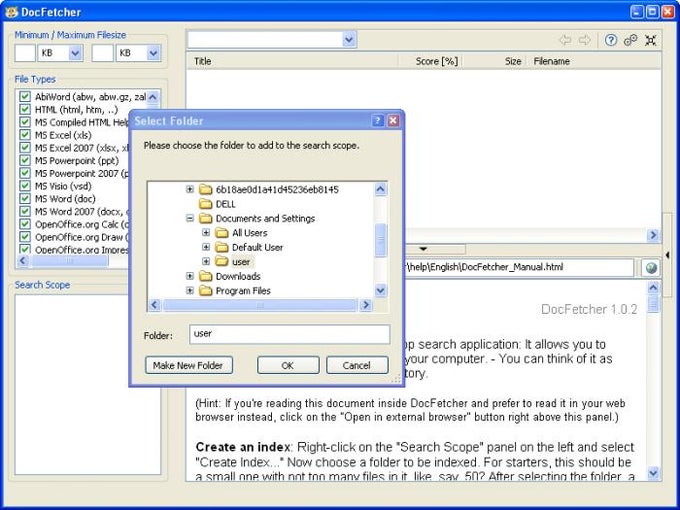Viewport: 680px width, 510px height.
Task: Expand the Default User tree node
Action: [206, 247]
